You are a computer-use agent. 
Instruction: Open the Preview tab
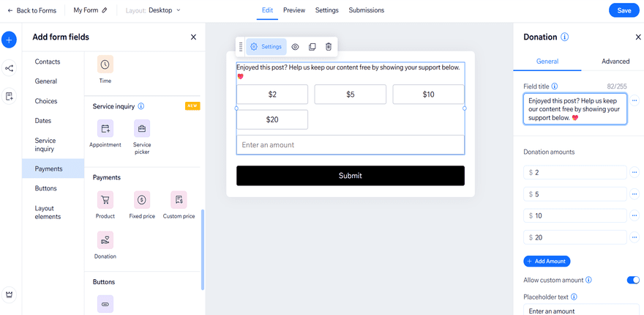[x=294, y=10]
